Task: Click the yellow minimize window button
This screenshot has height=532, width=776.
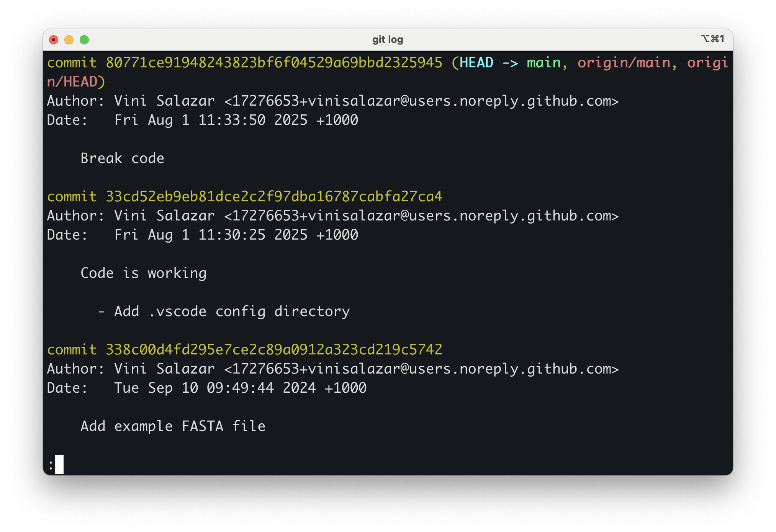Action: (x=69, y=40)
